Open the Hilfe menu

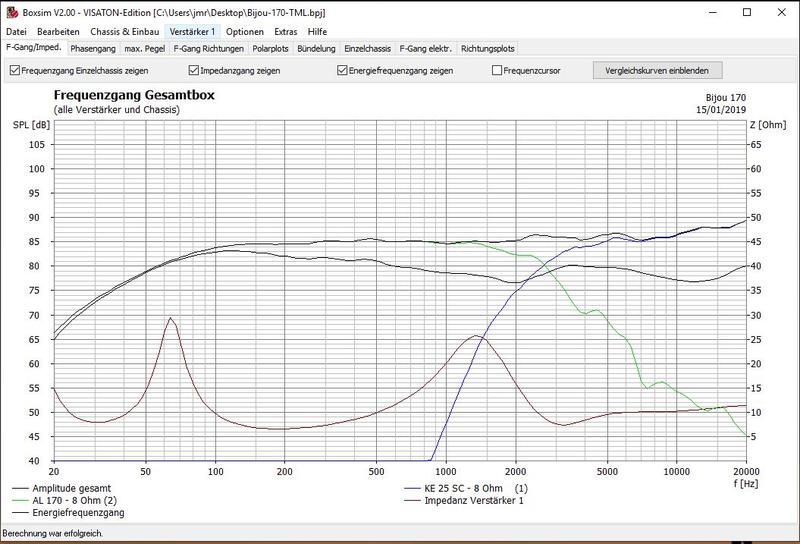pyautogui.click(x=317, y=32)
